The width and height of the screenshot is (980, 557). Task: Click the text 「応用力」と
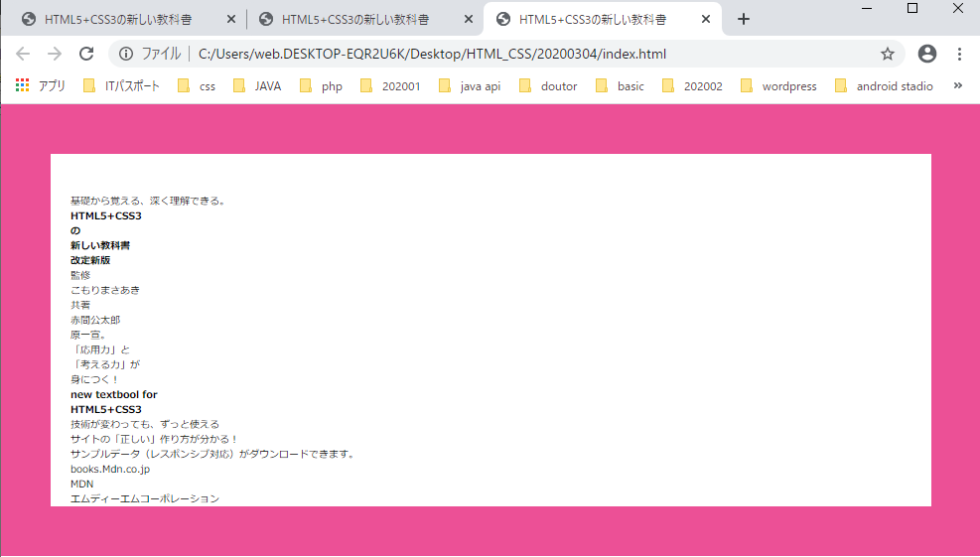(x=100, y=350)
